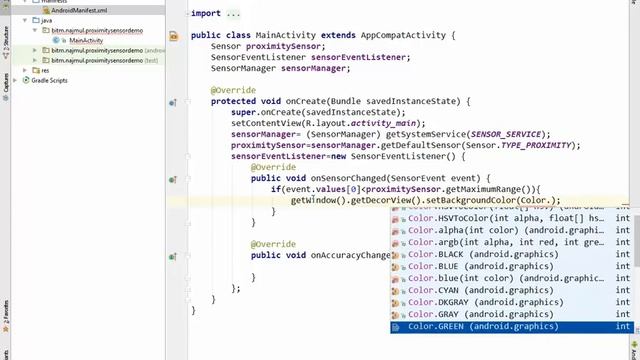Fold the anonymous SensorEventListener block
640x360 pixels.
[x=188, y=156]
